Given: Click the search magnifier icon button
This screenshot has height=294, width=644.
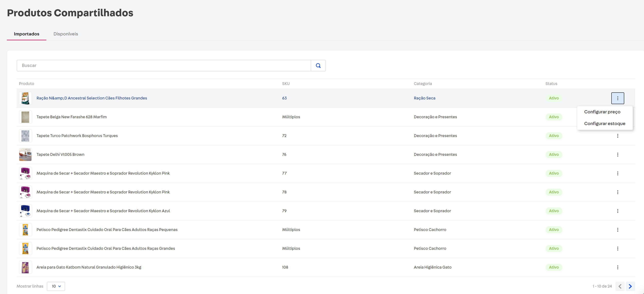Looking at the screenshot, I should coord(318,66).
